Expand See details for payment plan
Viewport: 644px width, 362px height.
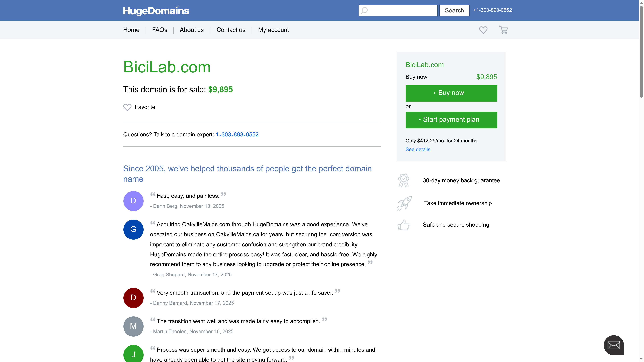[x=418, y=149]
